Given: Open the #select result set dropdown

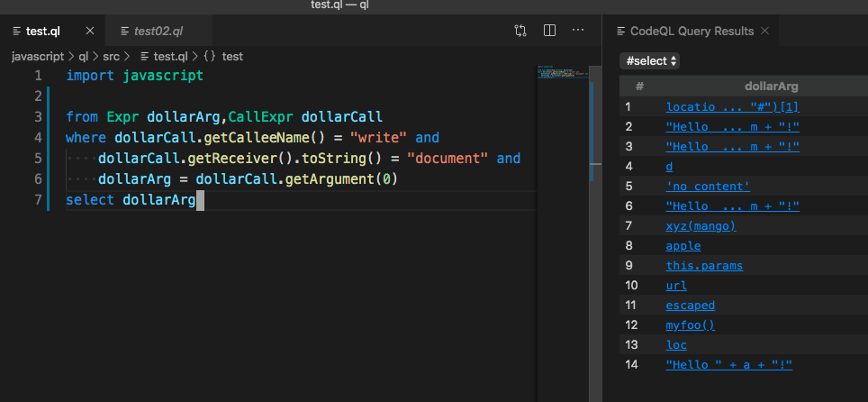Looking at the screenshot, I should (649, 61).
